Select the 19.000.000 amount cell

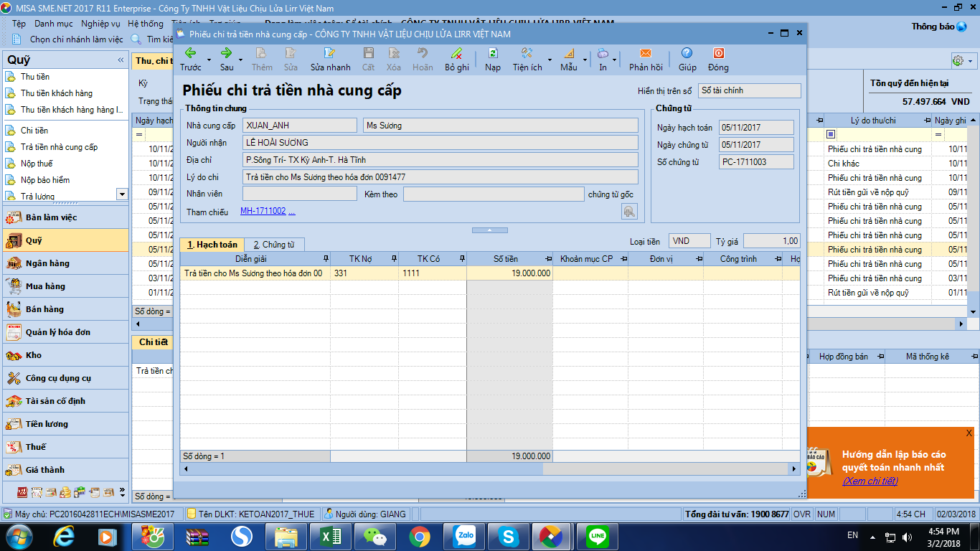[x=509, y=273]
